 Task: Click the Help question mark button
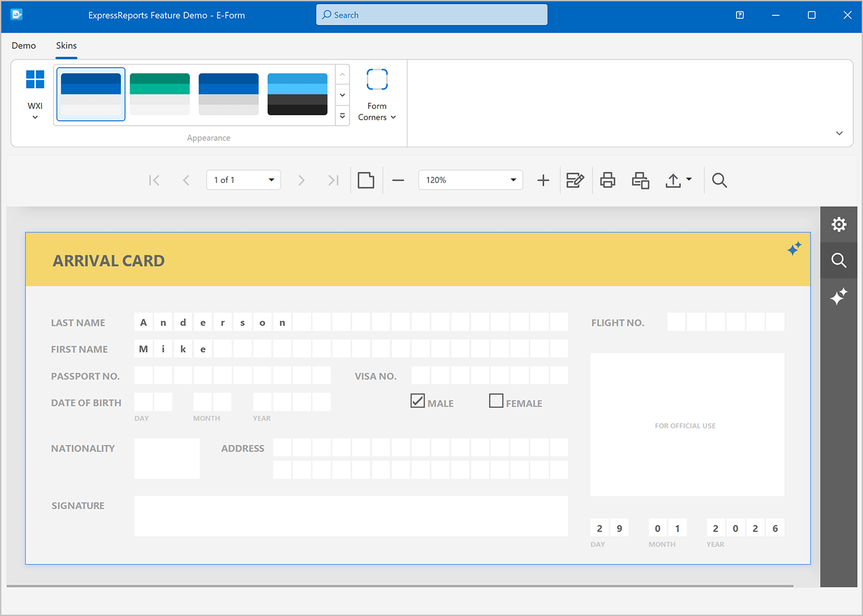coord(739,15)
